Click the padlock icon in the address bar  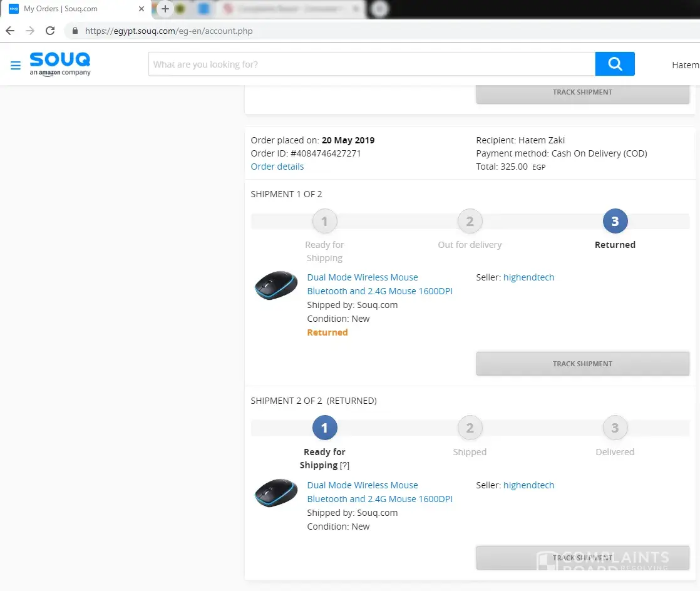pos(75,31)
